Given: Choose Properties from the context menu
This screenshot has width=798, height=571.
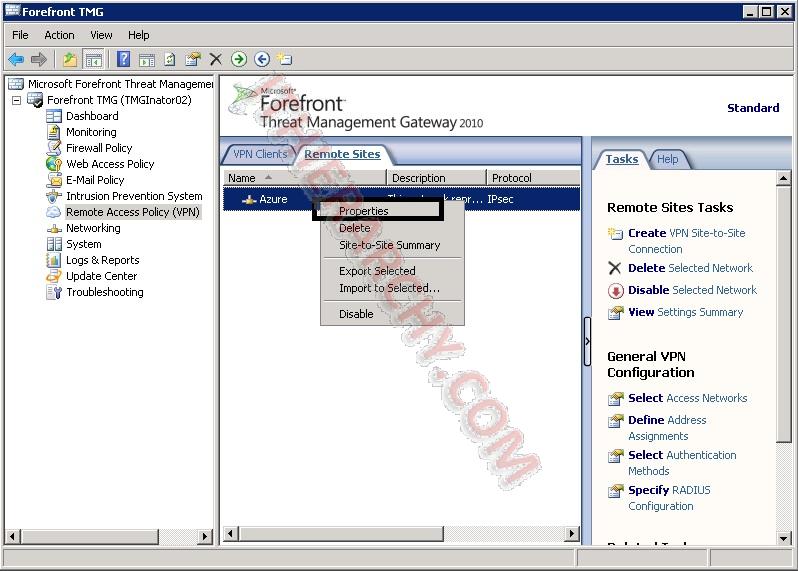Looking at the screenshot, I should click(364, 211).
